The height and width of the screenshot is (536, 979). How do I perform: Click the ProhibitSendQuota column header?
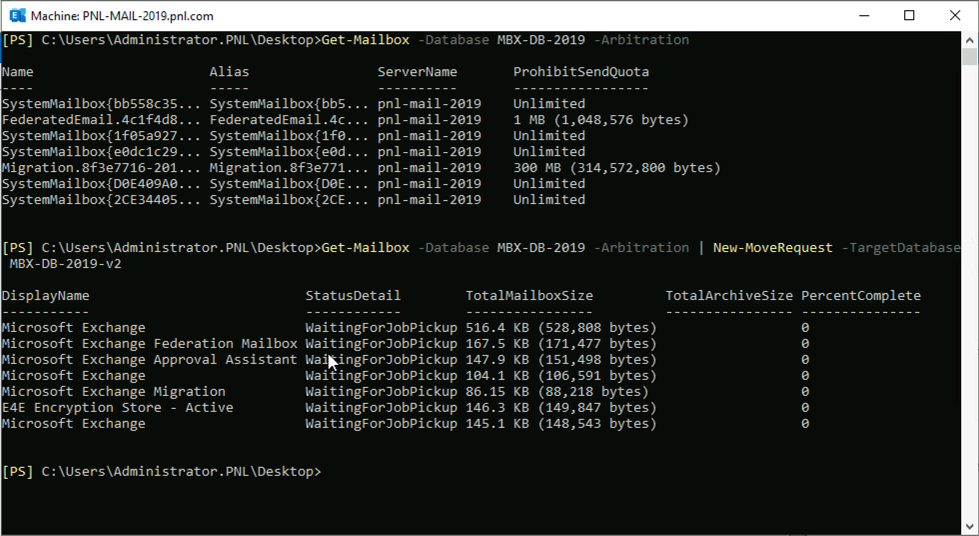581,72
